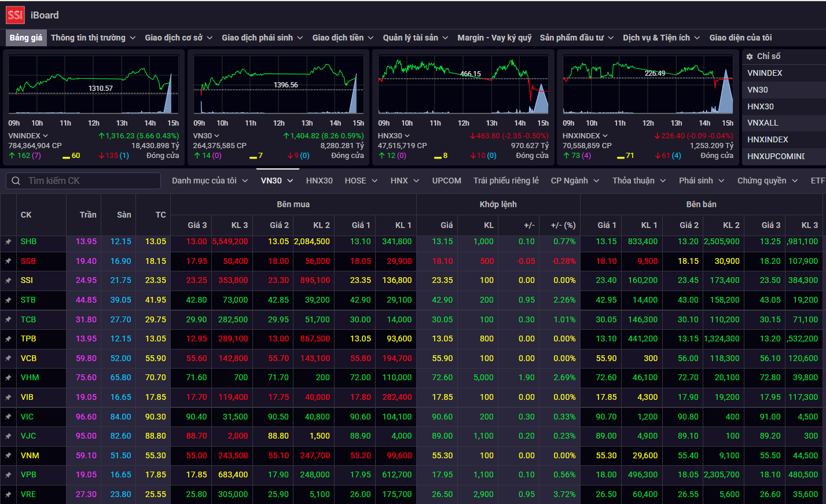Viewport: 826px width, 504px height.
Task: Open the HNXINDEX chart selector dropdown
Action: [x=585, y=136]
